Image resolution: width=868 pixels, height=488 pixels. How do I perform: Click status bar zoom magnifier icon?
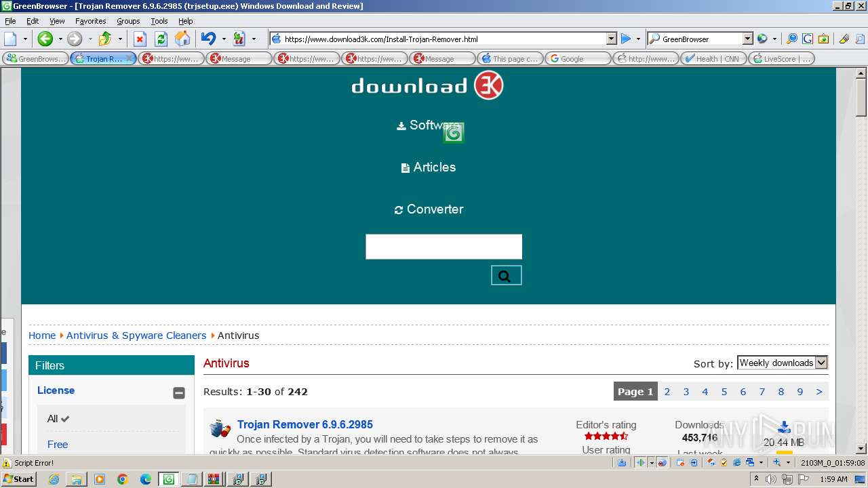coord(777,463)
